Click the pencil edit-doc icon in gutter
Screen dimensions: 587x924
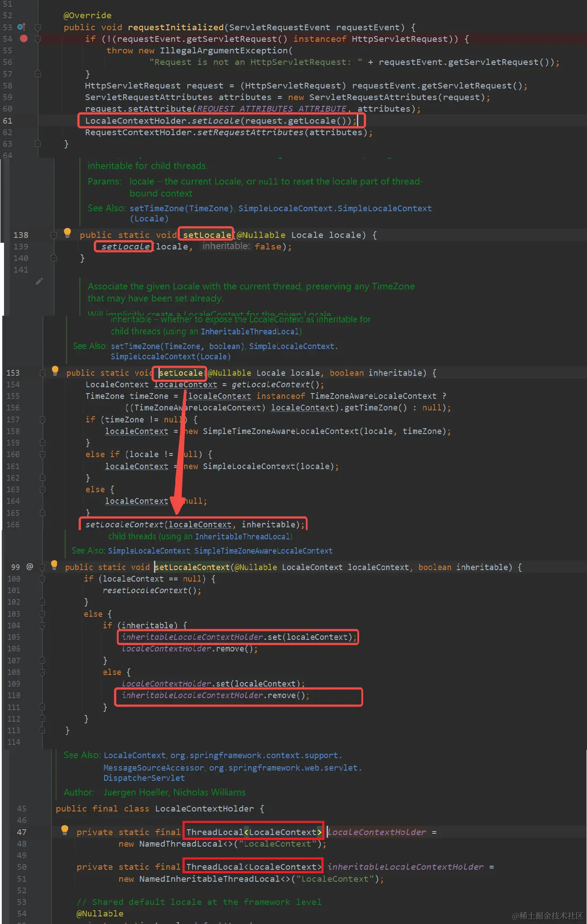pos(39,281)
